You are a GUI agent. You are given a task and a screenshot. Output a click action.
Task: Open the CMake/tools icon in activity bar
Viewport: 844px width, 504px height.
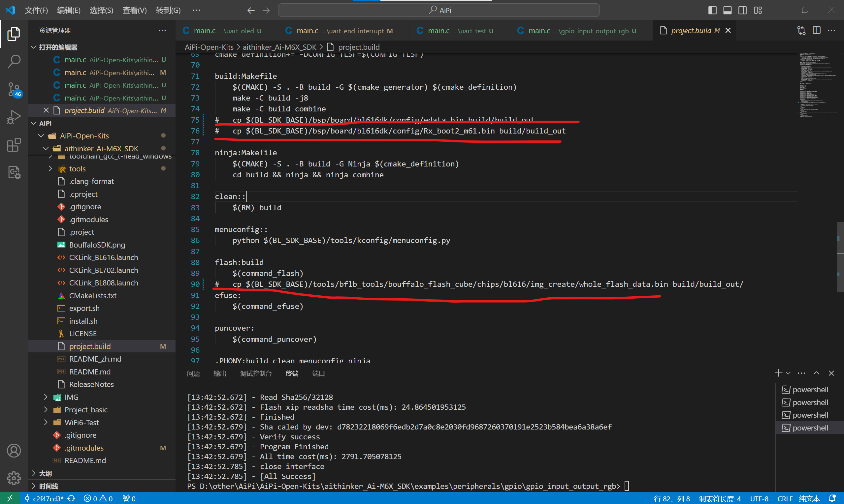coord(14,172)
